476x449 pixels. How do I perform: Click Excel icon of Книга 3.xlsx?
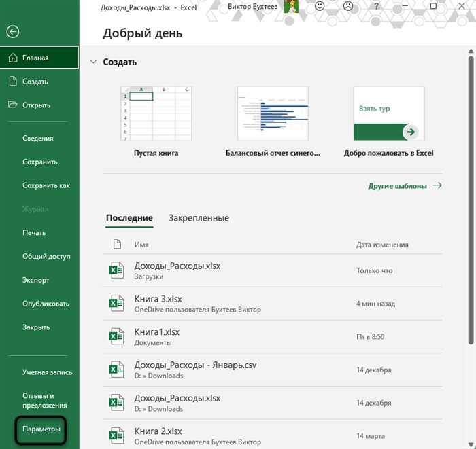point(116,303)
